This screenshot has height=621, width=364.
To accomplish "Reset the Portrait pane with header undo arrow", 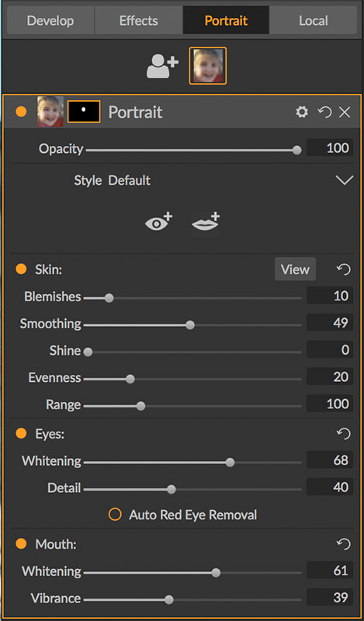I will point(324,113).
